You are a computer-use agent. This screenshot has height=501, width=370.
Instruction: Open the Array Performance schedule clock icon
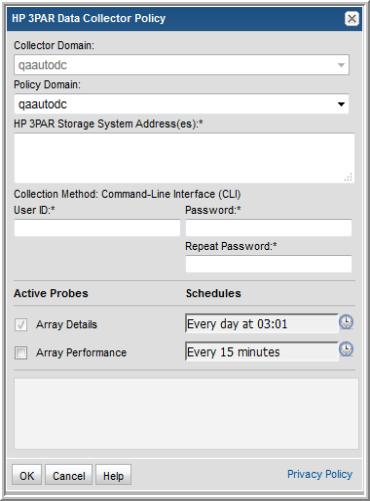346,349
